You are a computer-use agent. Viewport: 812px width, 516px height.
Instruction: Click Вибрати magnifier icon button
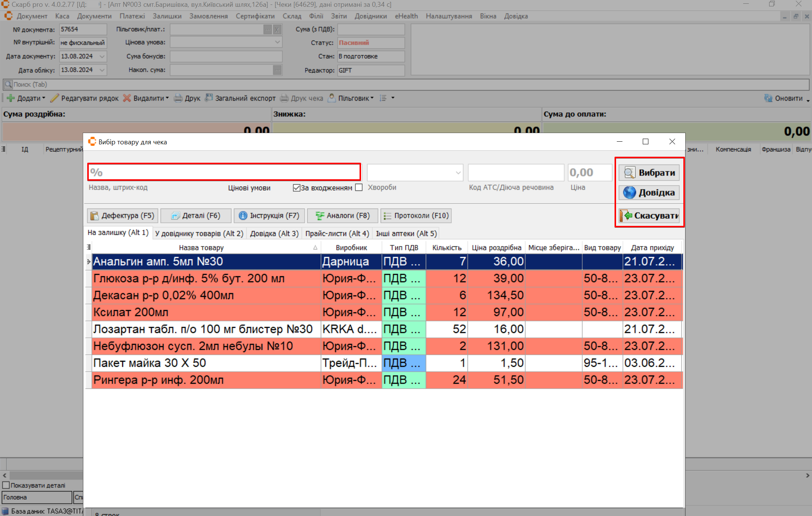[649, 173]
